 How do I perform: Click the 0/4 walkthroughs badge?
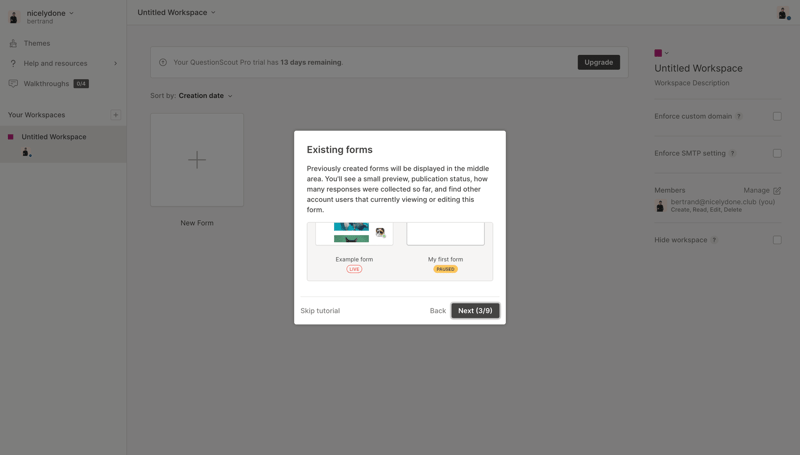pyautogui.click(x=81, y=84)
